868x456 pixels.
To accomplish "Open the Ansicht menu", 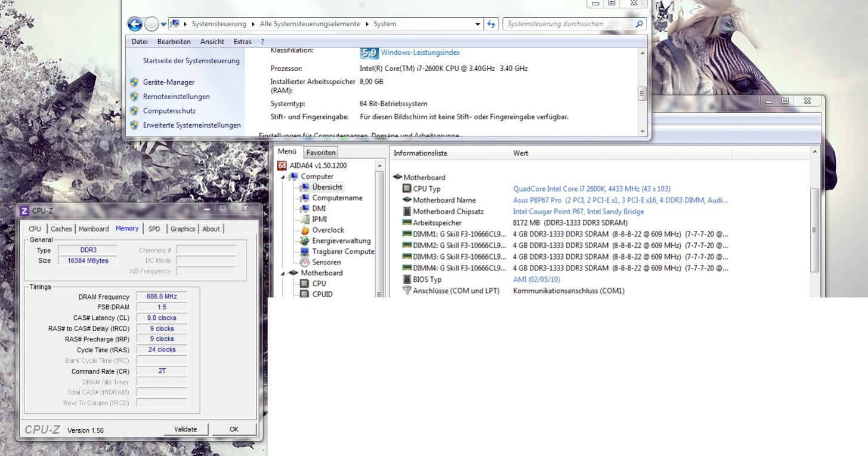I will click(212, 41).
